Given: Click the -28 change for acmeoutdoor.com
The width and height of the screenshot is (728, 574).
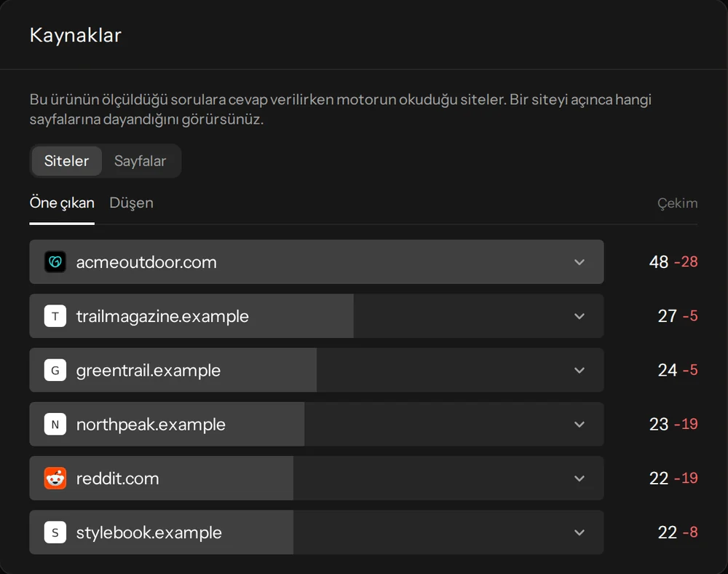Looking at the screenshot, I should click(x=687, y=262).
